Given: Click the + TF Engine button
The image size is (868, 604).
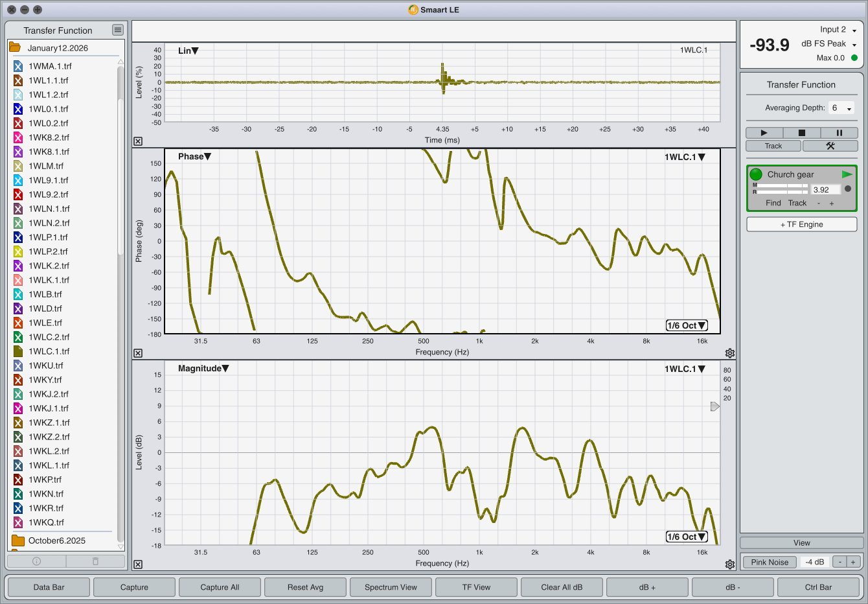Looking at the screenshot, I should point(802,224).
